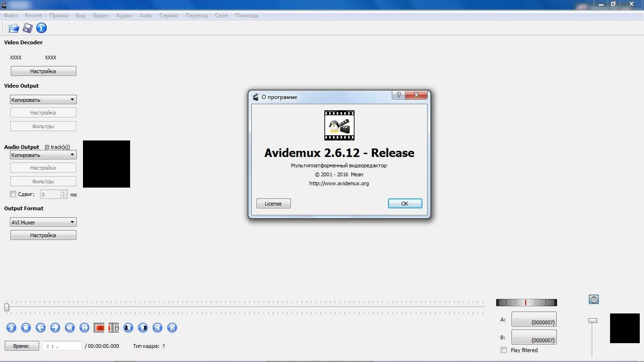Image resolution: width=644 pixels, height=362 pixels.
Task: Toggle the Play filtered checkbox
Action: click(504, 350)
